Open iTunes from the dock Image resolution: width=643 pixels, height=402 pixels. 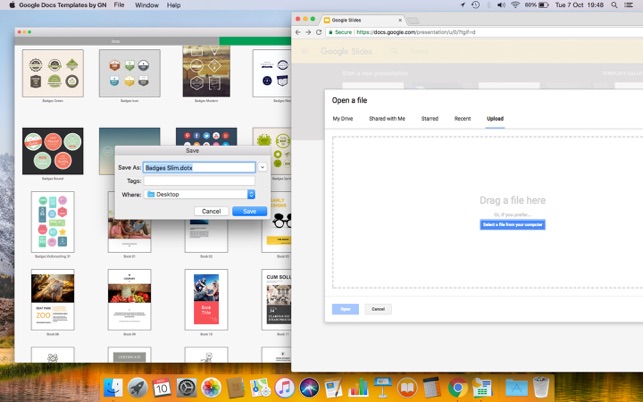pos(285,387)
